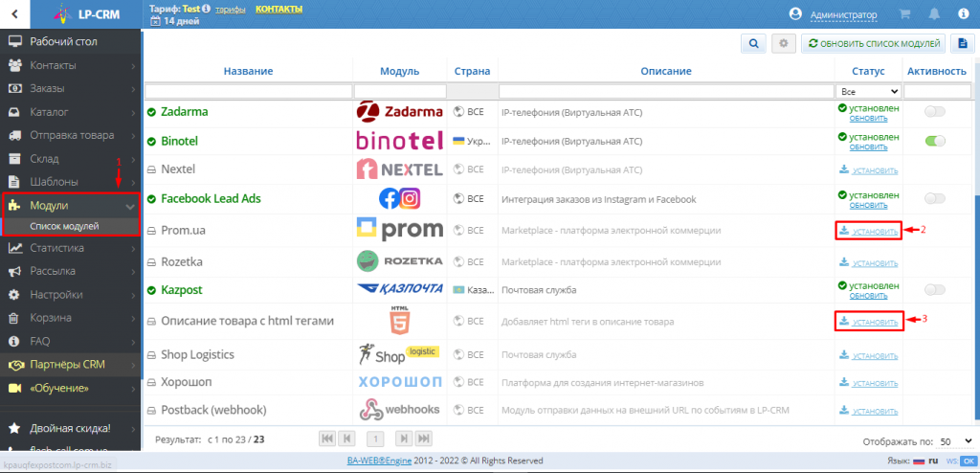Click the Rozetka module logo
Screen dimensions: 980x473
[399, 260]
